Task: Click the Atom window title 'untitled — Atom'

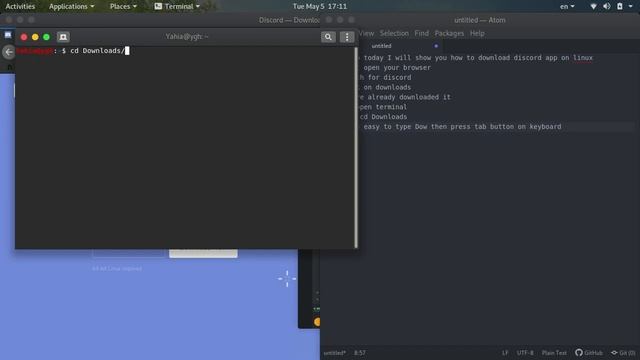Action: pyautogui.click(x=480, y=20)
